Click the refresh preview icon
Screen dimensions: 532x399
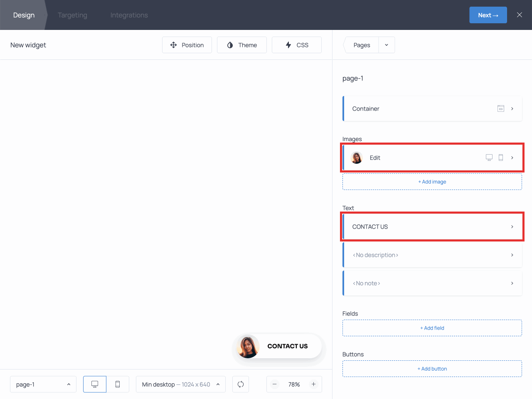241,384
